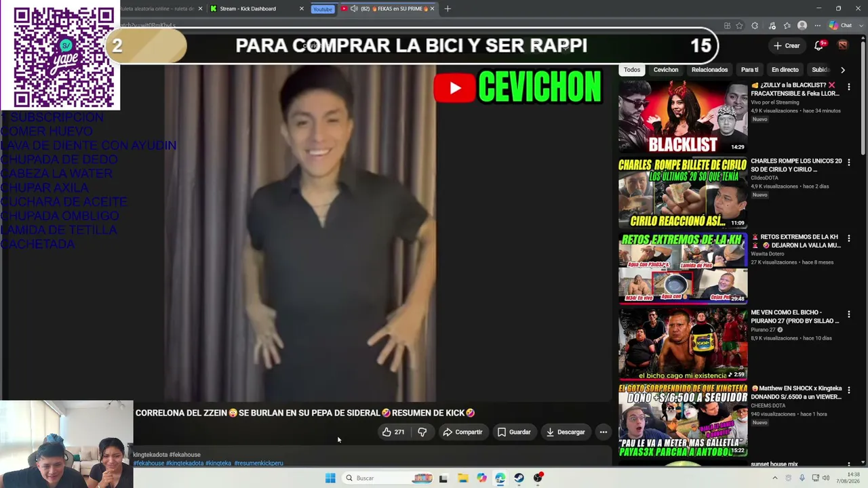Switch to the ruleta aleatoria online tab
Image resolution: width=868 pixels, height=488 pixels.
point(159,9)
